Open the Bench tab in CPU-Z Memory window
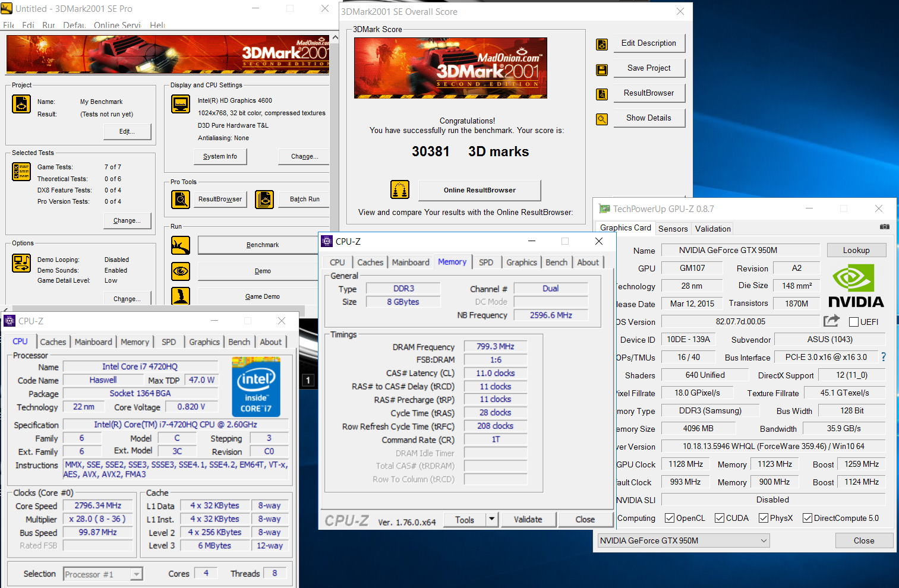This screenshot has height=588, width=899. (556, 262)
